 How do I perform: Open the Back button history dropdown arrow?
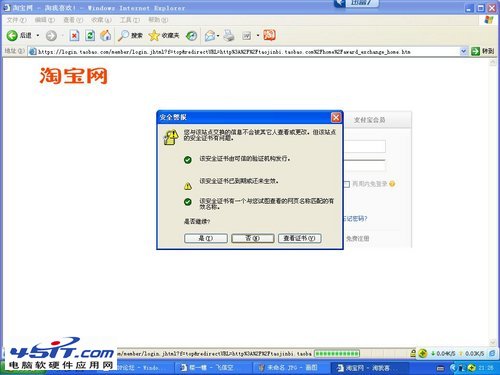pyautogui.click(x=38, y=35)
